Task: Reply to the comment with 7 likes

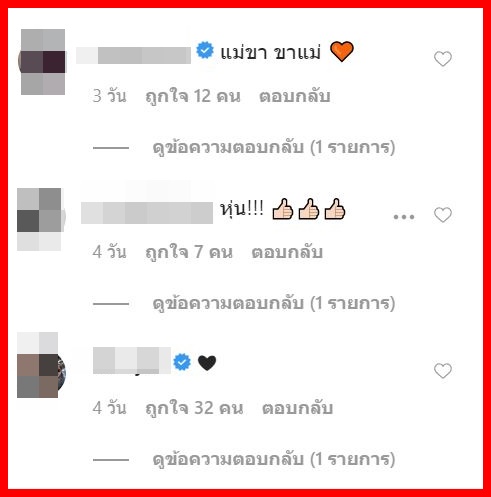Action: point(287,252)
